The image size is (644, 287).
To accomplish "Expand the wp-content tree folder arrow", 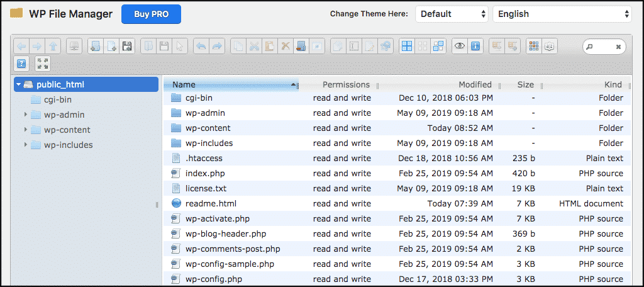I will coord(26,130).
